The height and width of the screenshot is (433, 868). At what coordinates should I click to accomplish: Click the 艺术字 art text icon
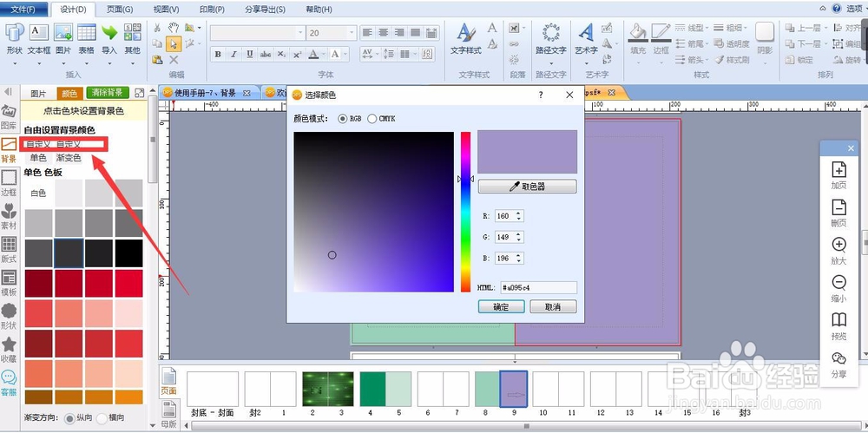click(x=586, y=39)
